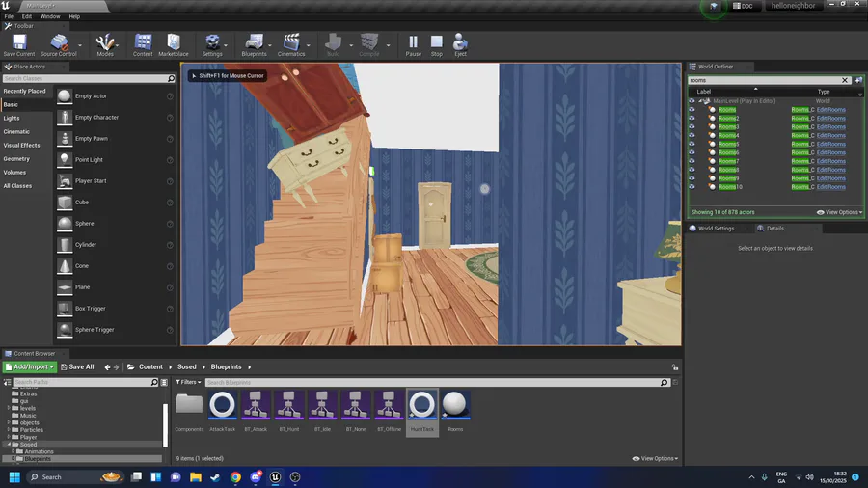Open Settings toolbar icon
The width and height of the screenshot is (868, 488).
(212, 45)
